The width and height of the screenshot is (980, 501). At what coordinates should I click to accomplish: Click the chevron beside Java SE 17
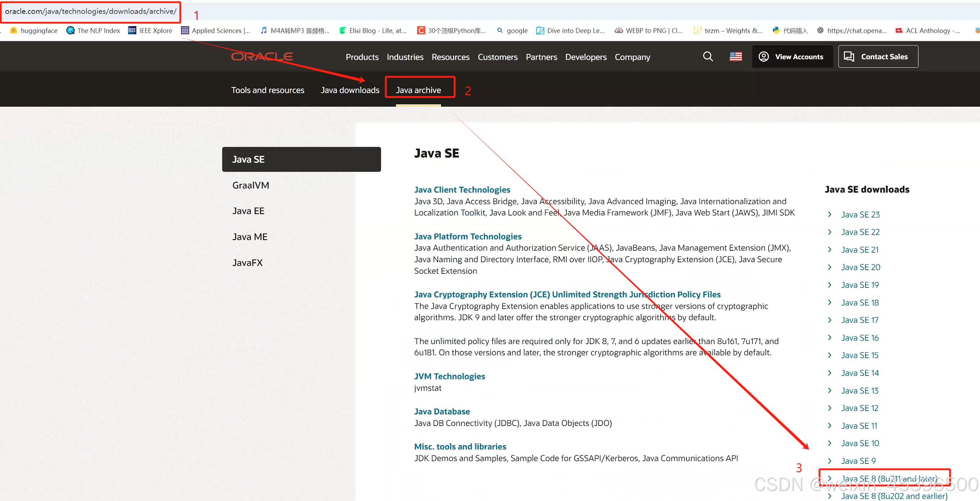pos(830,320)
